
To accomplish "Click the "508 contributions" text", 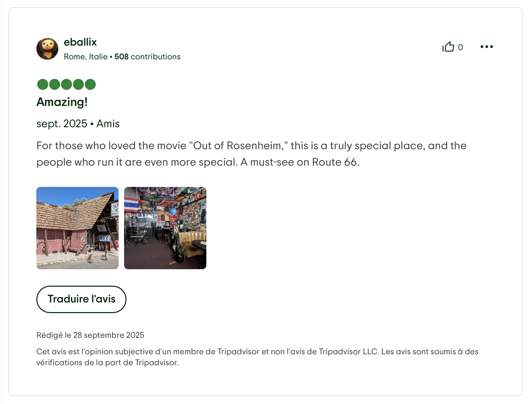I will [x=147, y=57].
